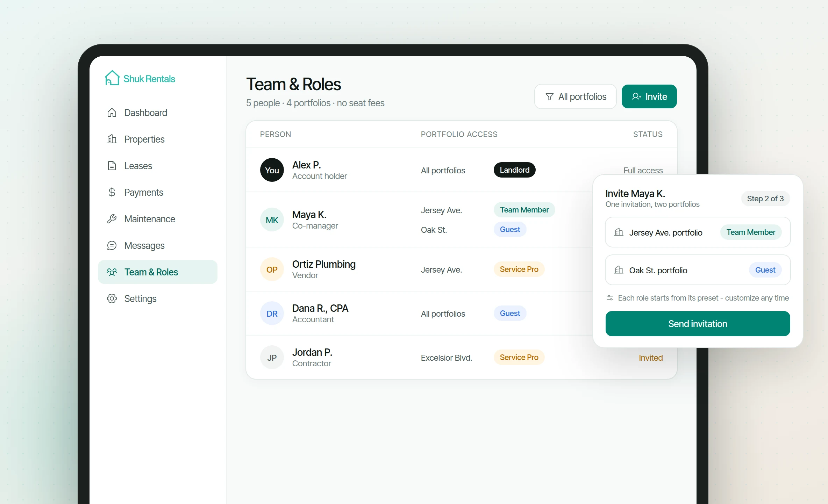Click Maya K.'s Team Member badge in table
Screen dimensions: 828x504
(x=524, y=210)
